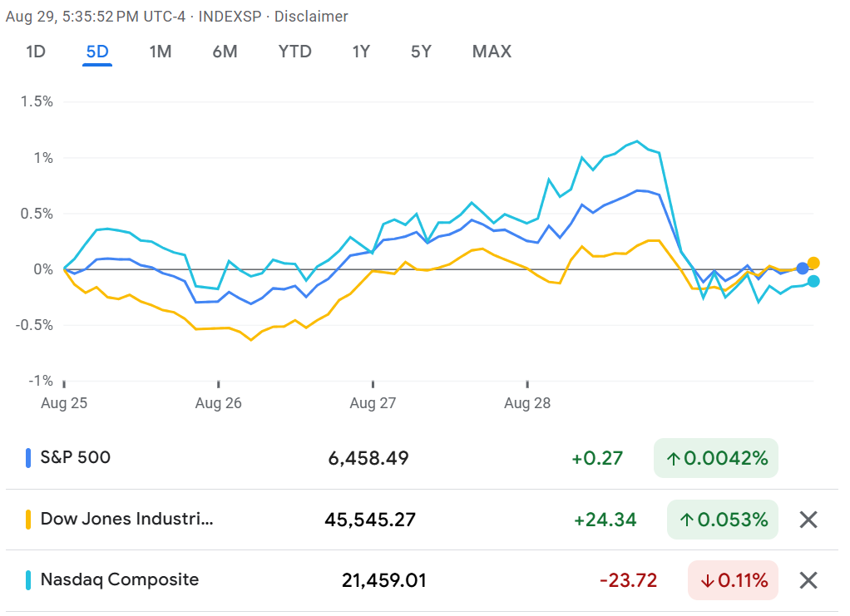Click the Aug 26 axis label
Screen dimensions: 850x616
pos(219,403)
